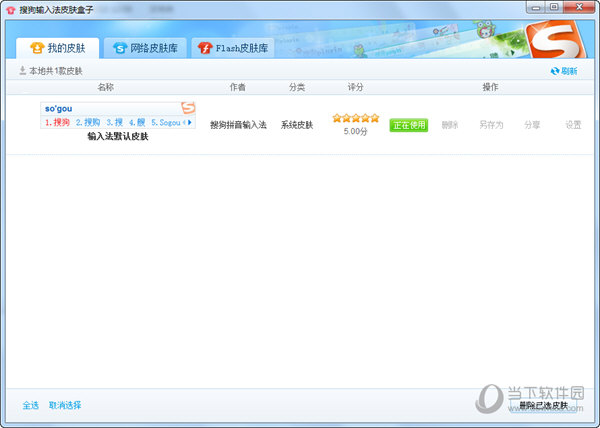Click the red Flash shirt icon on tab
Screen dimensions: 600x428
point(205,48)
